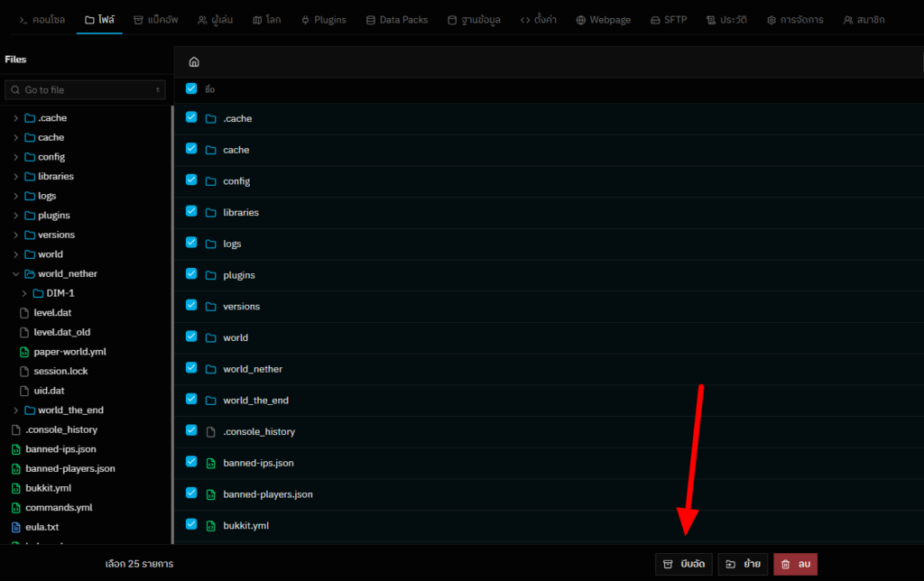Open the SFTP section
This screenshot has height=581, width=924.
tap(669, 18)
